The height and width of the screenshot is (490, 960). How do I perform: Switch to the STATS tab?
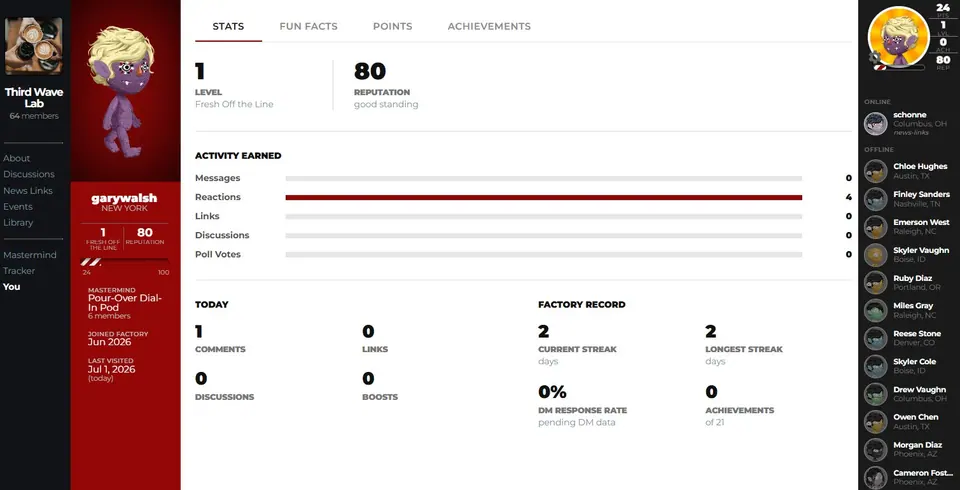228,26
